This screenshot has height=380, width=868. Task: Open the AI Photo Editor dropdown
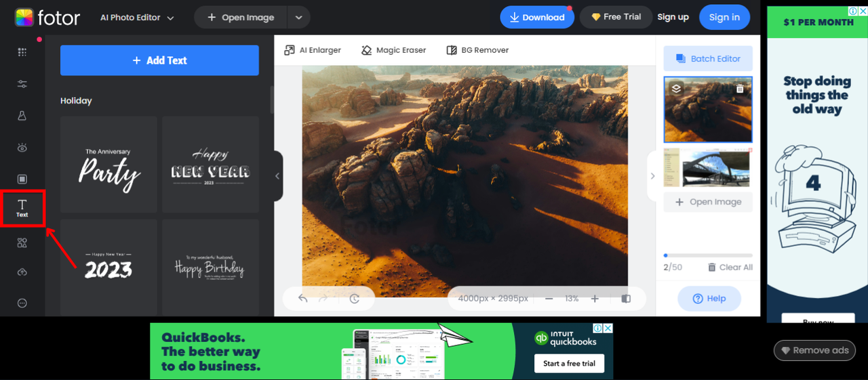[x=137, y=18]
